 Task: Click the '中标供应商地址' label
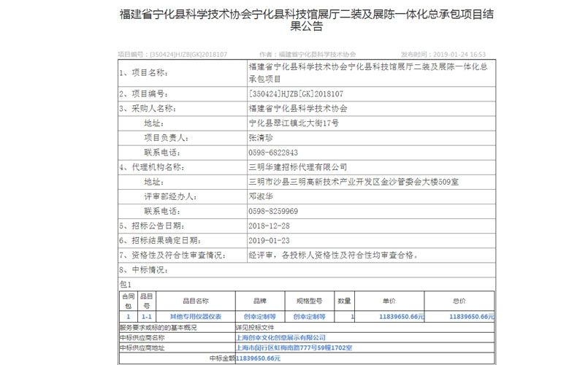(142, 347)
